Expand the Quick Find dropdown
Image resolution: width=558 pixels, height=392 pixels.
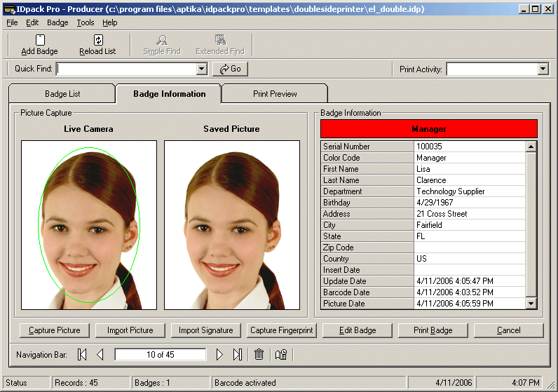[x=202, y=69]
